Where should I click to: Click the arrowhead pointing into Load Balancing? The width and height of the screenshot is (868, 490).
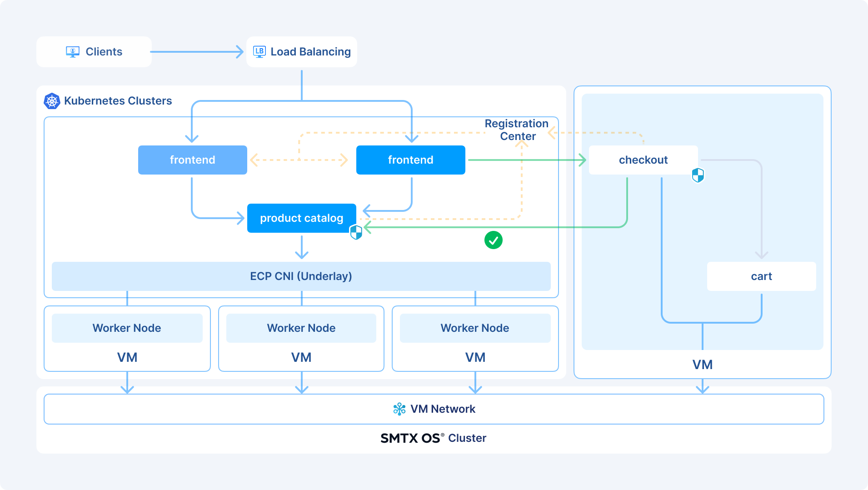coord(239,52)
